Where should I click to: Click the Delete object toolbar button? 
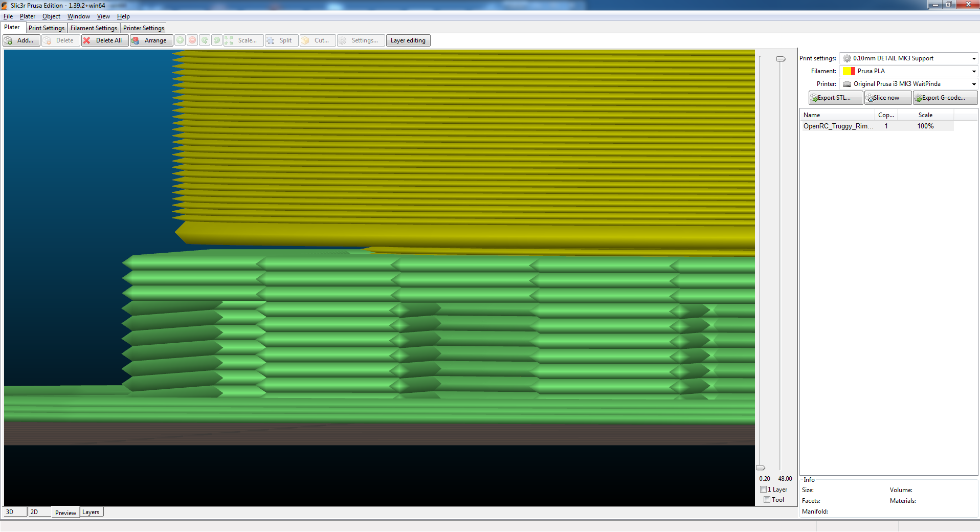(x=61, y=40)
